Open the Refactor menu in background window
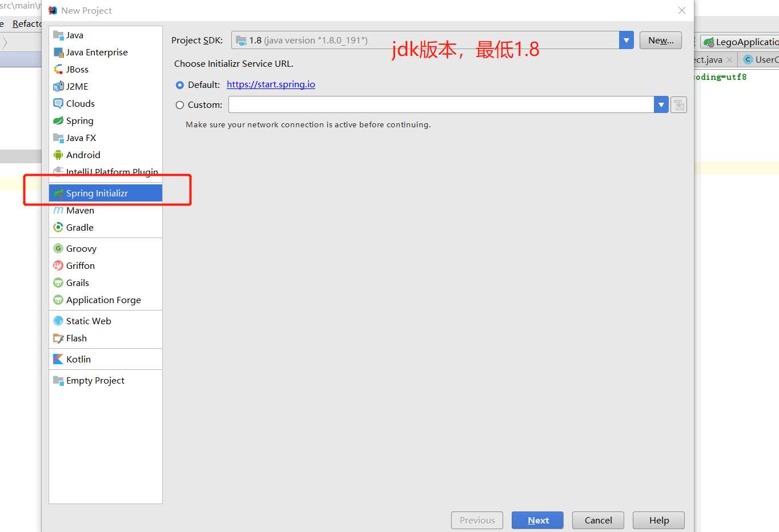 coord(27,24)
